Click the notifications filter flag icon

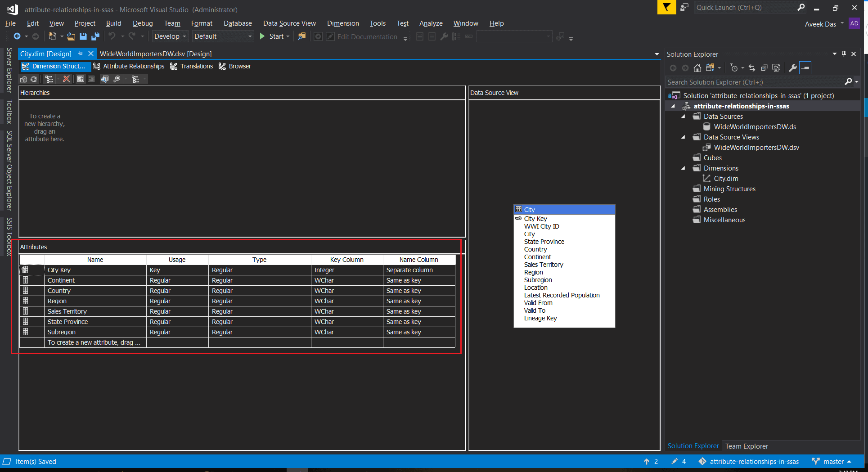click(666, 8)
